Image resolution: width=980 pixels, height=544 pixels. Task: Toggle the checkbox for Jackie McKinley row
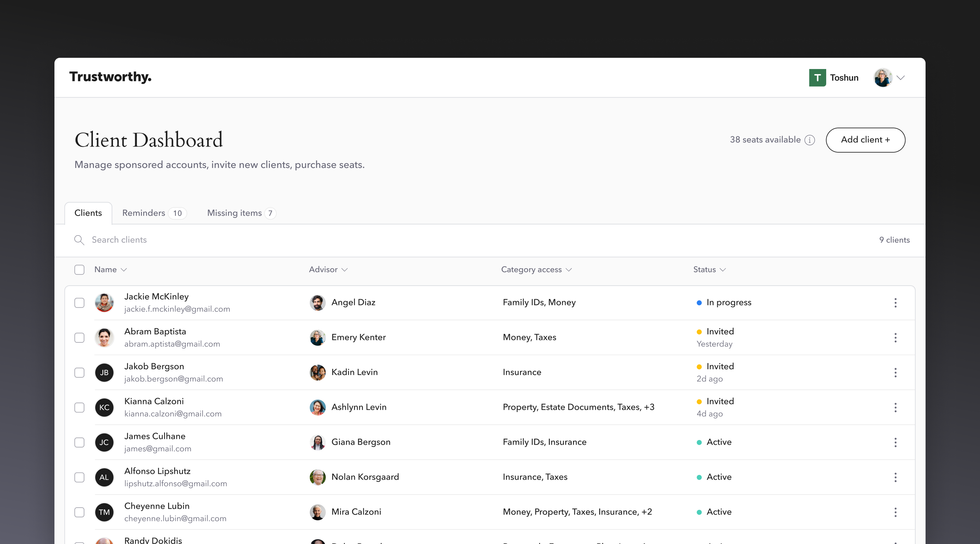pyautogui.click(x=79, y=303)
